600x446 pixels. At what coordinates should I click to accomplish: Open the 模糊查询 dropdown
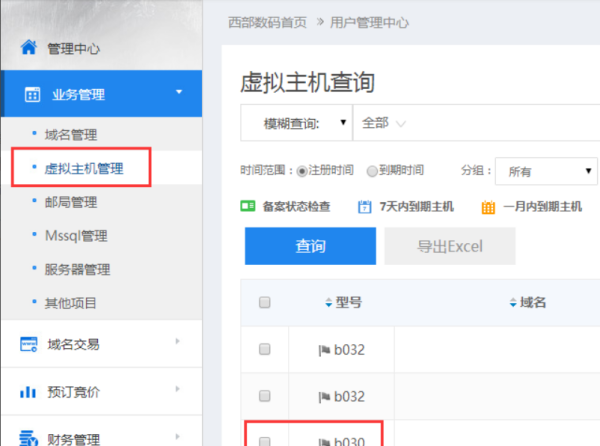tap(297, 123)
